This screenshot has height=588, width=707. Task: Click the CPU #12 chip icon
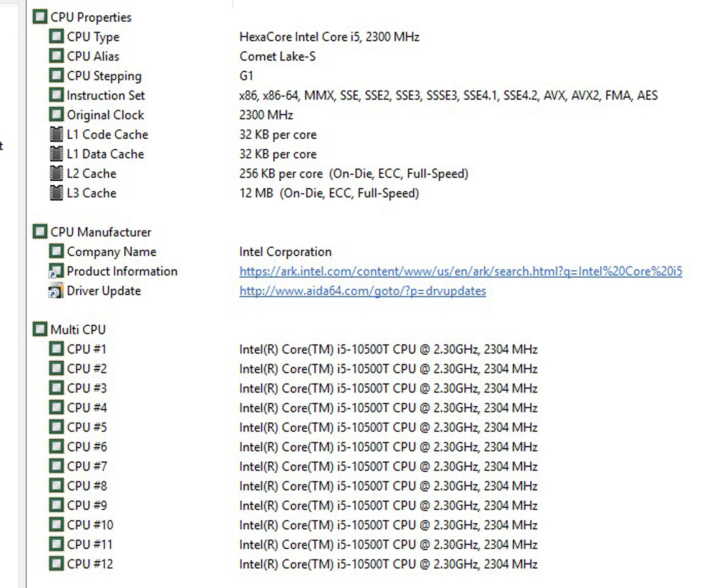(56, 564)
